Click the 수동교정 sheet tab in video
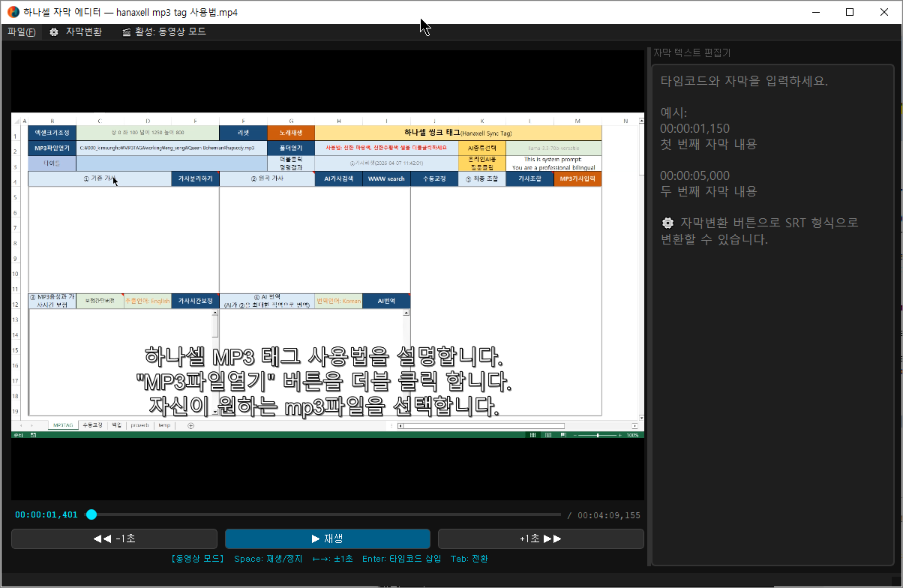This screenshot has width=903, height=588. 91,425
